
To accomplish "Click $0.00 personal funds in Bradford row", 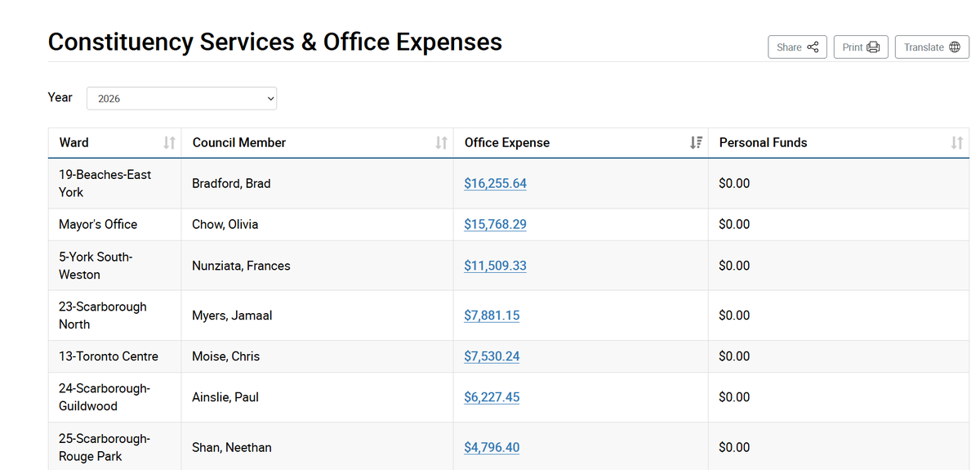I will (x=734, y=183).
